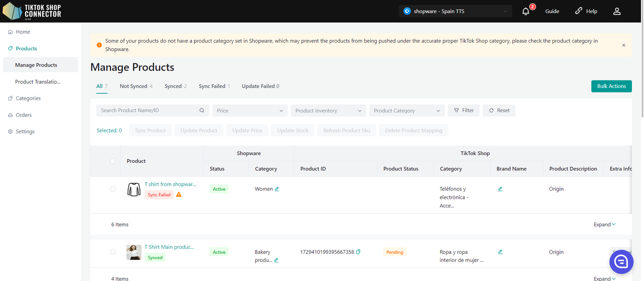Open Categories in the sidebar
Viewport: 644px width, 281px height.
[x=28, y=98]
